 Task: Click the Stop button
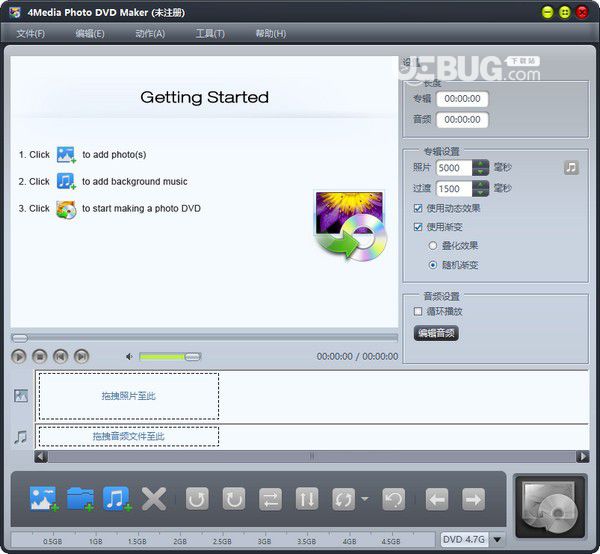(39, 357)
